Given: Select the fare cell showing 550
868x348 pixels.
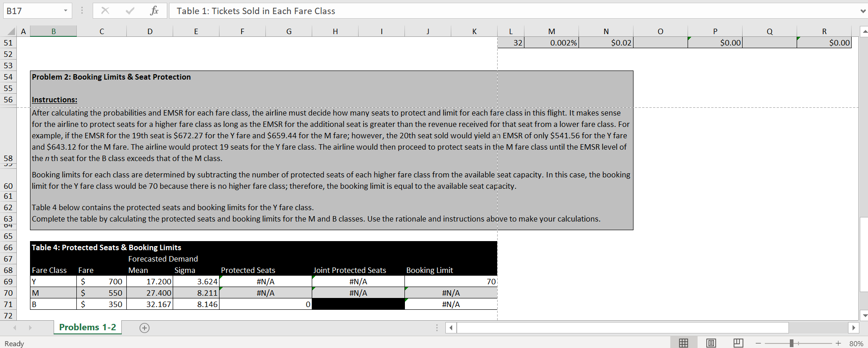Looking at the screenshot, I should pyautogui.click(x=102, y=293).
